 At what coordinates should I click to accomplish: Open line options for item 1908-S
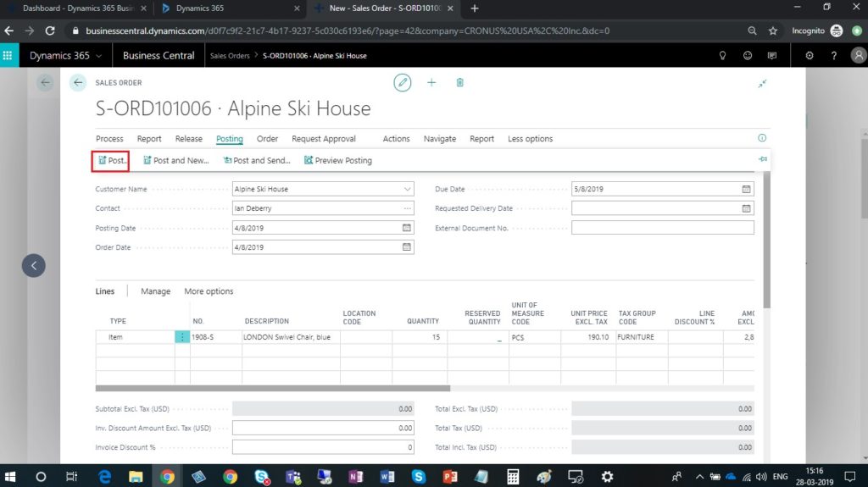182,337
